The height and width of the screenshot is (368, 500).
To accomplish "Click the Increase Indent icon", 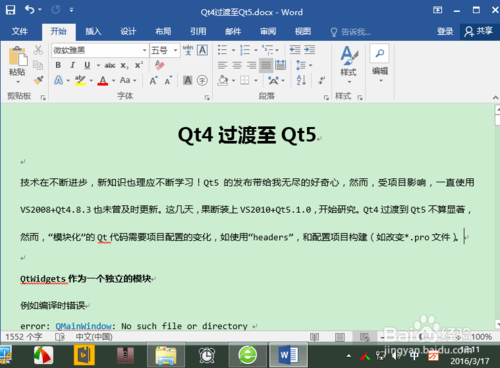I will pos(309,50).
